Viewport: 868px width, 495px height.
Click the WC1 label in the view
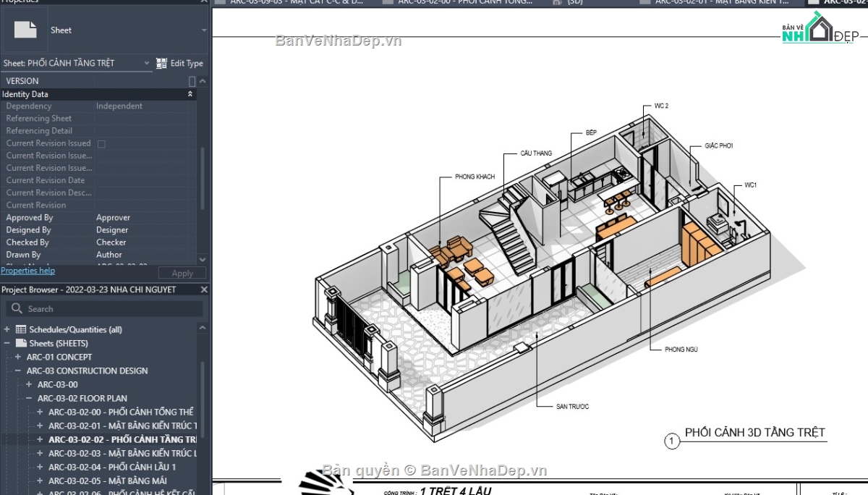(751, 185)
